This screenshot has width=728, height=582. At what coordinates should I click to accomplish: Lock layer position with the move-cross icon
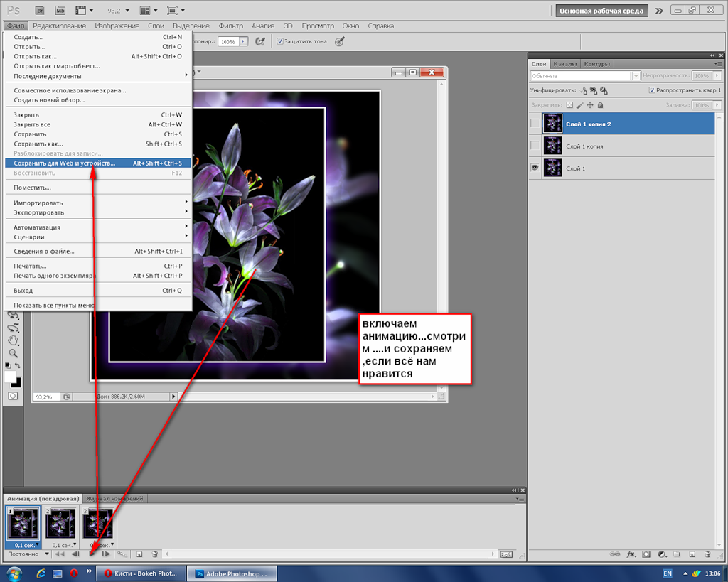click(589, 105)
